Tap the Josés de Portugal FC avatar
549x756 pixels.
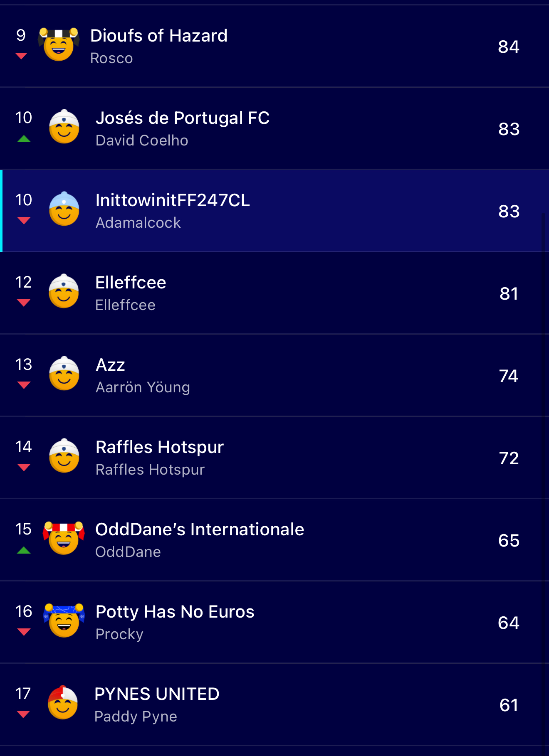64,127
